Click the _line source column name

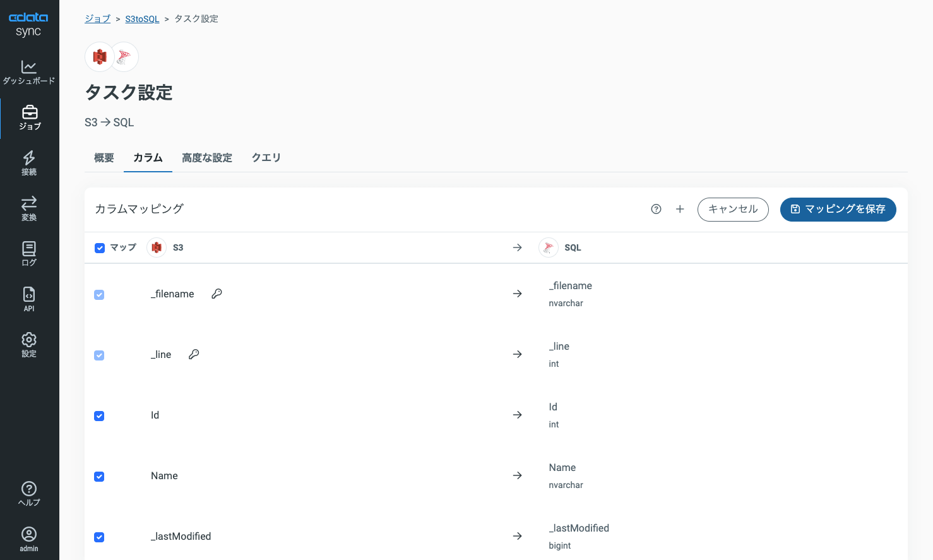(161, 354)
